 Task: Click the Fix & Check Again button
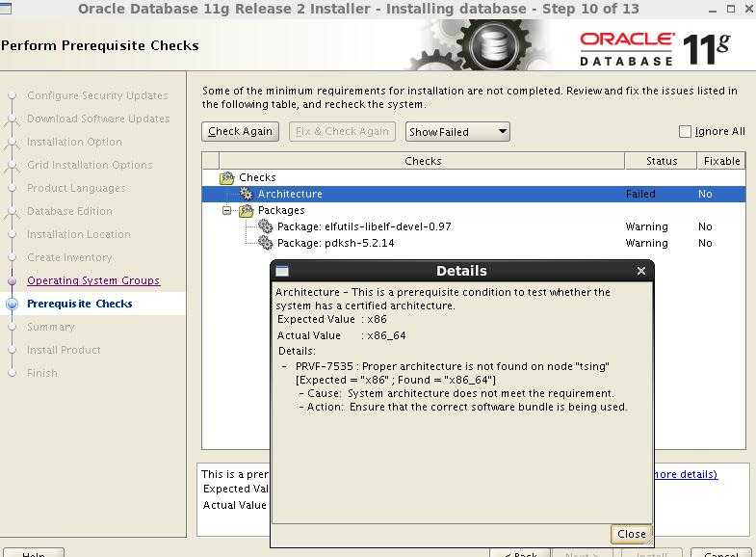(342, 132)
